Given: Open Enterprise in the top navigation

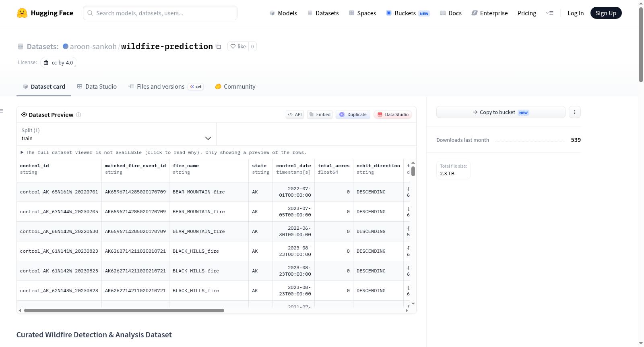Looking at the screenshot, I should 489,13.
